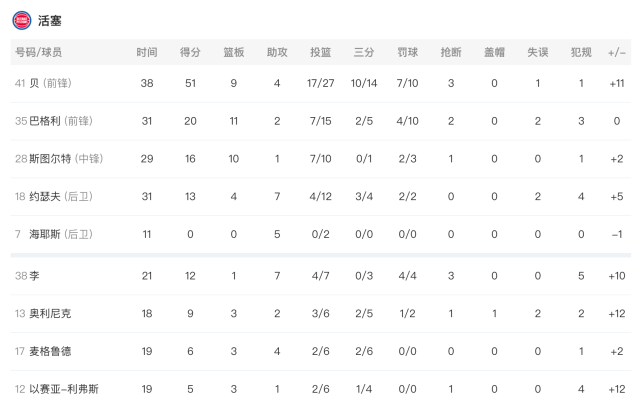
Task: Click the 篮板 column header
Action: (x=233, y=52)
